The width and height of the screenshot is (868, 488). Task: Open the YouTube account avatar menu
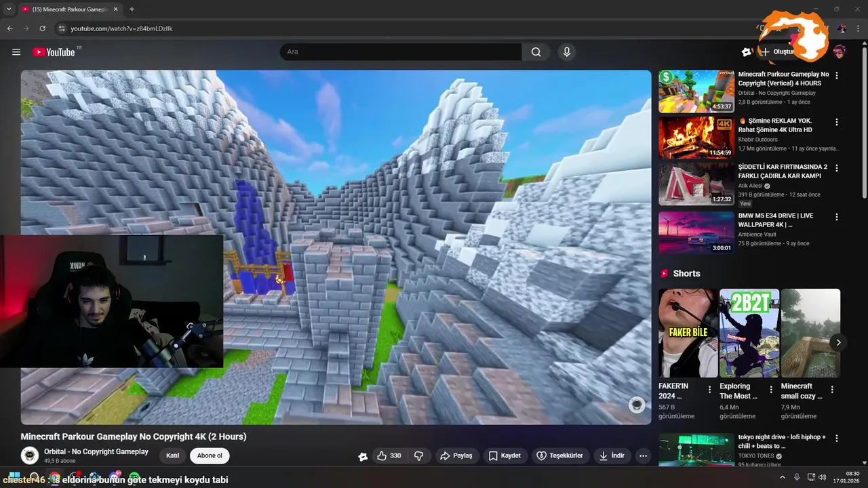coord(840,52)
